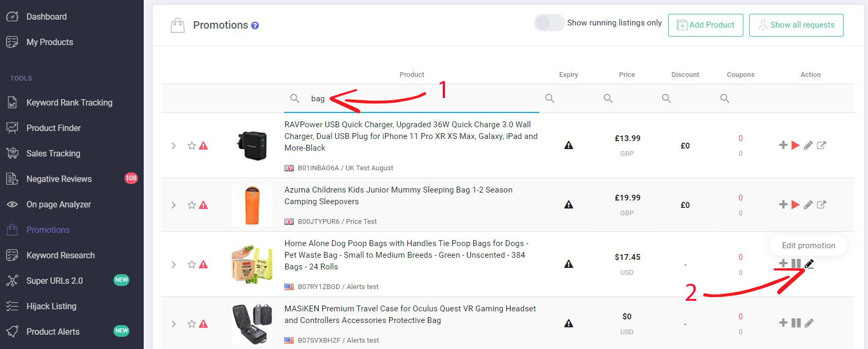
Task: Click the RAVPower USB Quick Charger title
Action: 411,136
